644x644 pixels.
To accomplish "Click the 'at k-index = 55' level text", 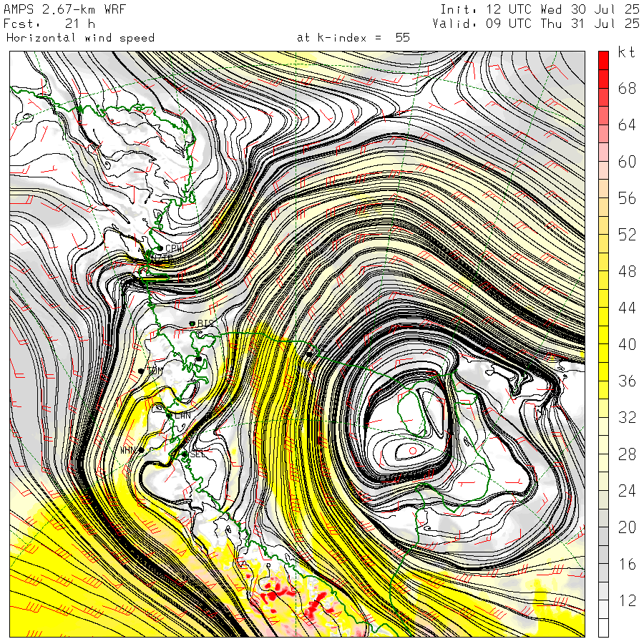I will 353,38.
